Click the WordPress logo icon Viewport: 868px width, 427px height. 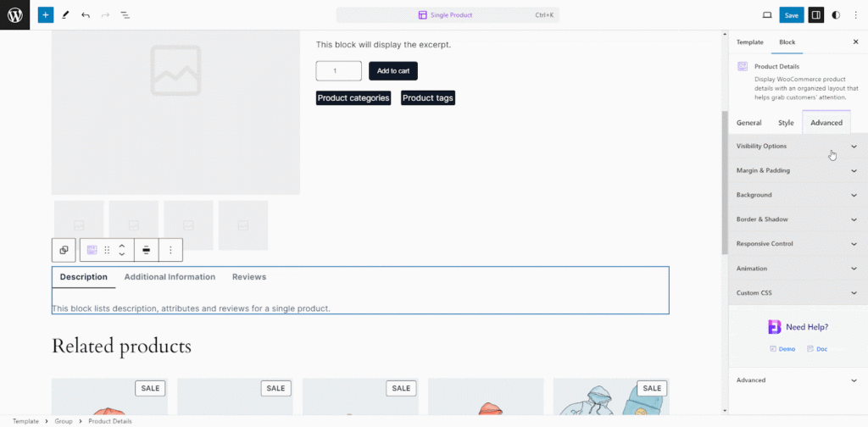[15, 15]
